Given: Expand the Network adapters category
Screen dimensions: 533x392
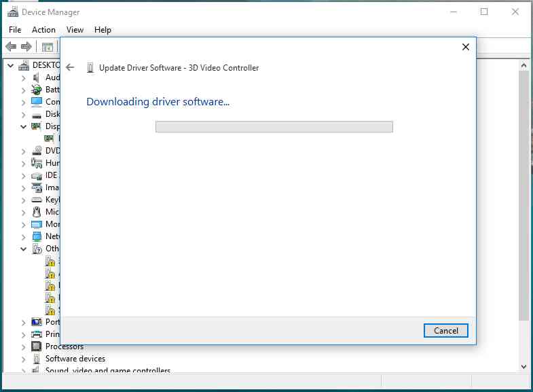Looking at the screenshot, I should pyautogui.click(x=23, y=237).
